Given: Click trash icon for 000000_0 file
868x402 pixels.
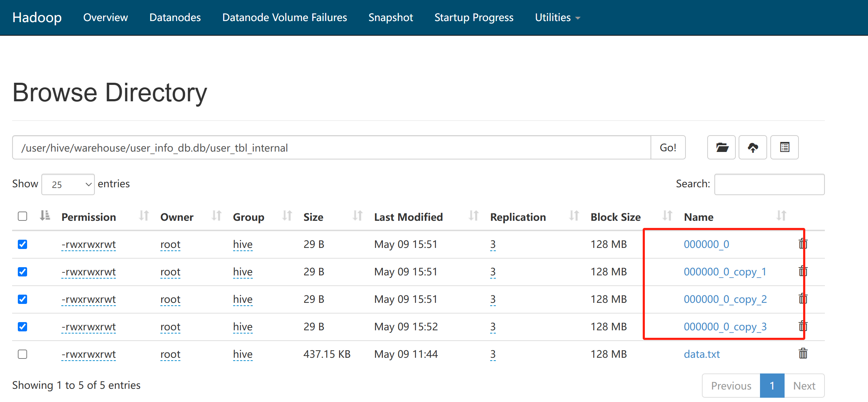Looking at the screenshot, I should click(803, 244).
